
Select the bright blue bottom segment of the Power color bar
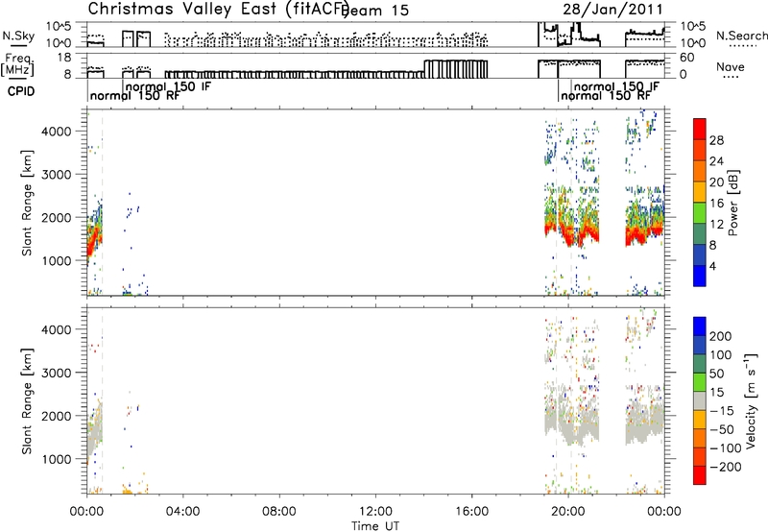700,276
